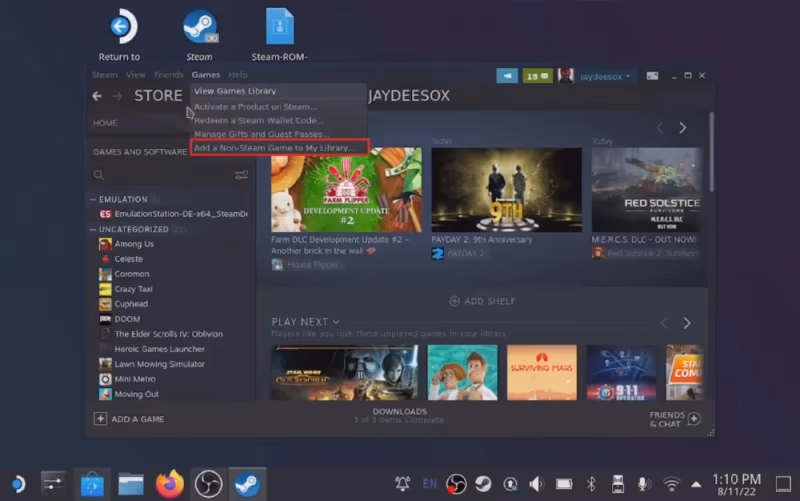Collapse the Emulation category

point(93,199)
